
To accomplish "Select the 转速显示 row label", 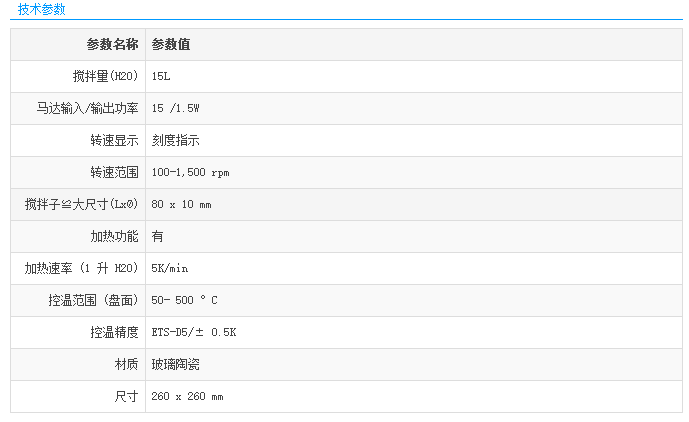I will coord(114,140).
